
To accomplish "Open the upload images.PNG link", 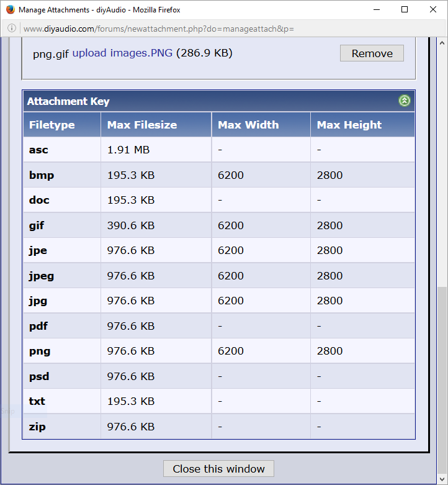I will pos(122,53).
